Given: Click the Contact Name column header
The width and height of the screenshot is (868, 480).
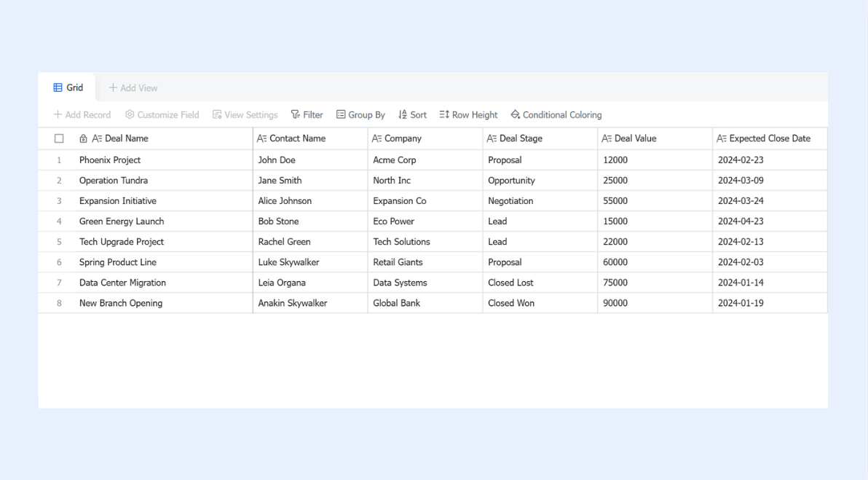Looking at the screenshot, I should [310, 138].
